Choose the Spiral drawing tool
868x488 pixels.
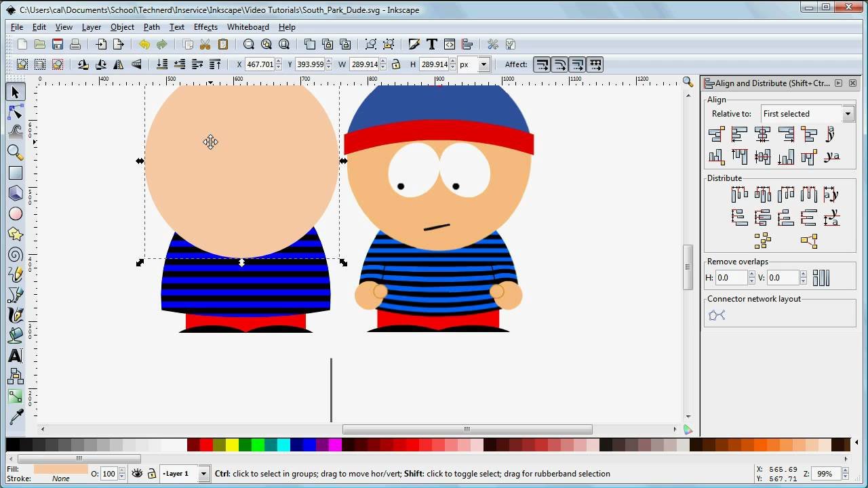15,255
